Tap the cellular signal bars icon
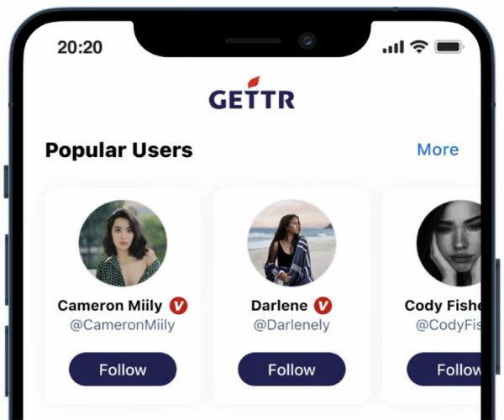The width and height of the screenshot is (504, 420). pos(393,47)
